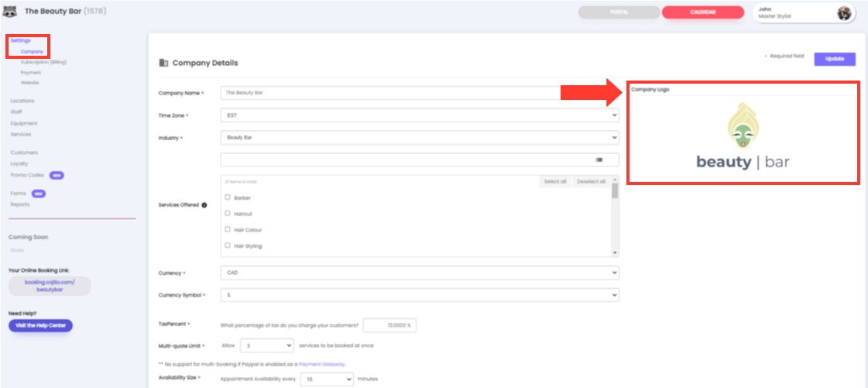Viewport: 868px width, 388px height.
Task: Go to Customers in sidebar
Action: point(24,153)
